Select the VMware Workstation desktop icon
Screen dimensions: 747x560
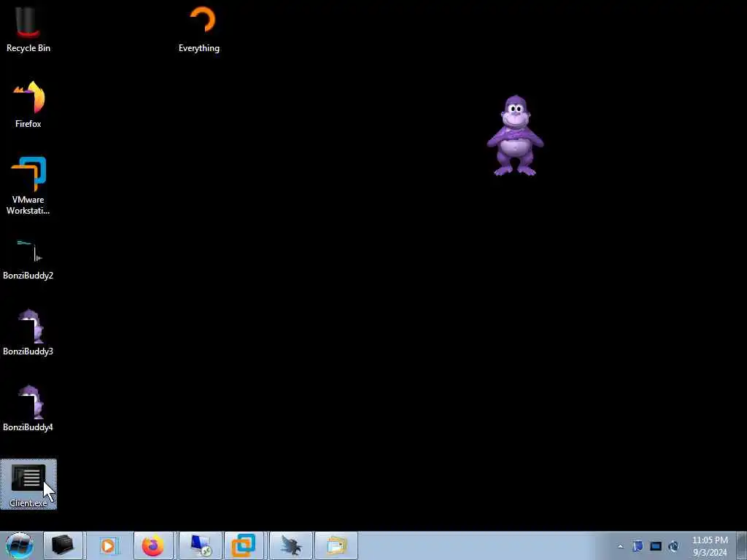click(x=28, y=186)
